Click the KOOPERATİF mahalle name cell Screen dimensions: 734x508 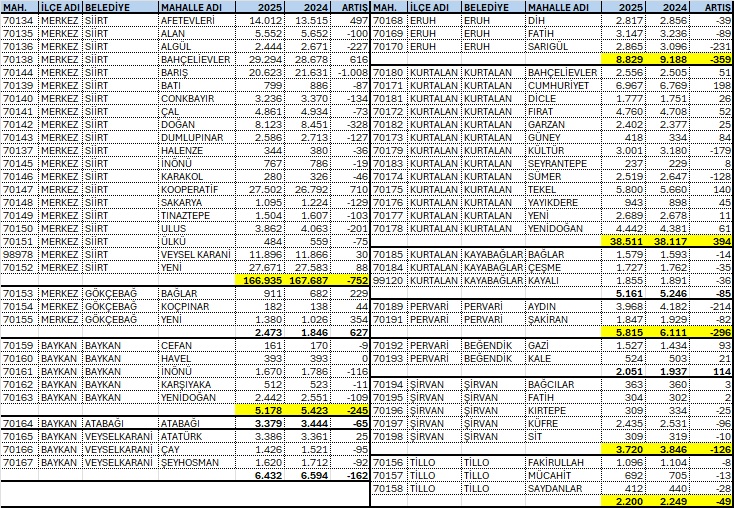tap(197, 189)
